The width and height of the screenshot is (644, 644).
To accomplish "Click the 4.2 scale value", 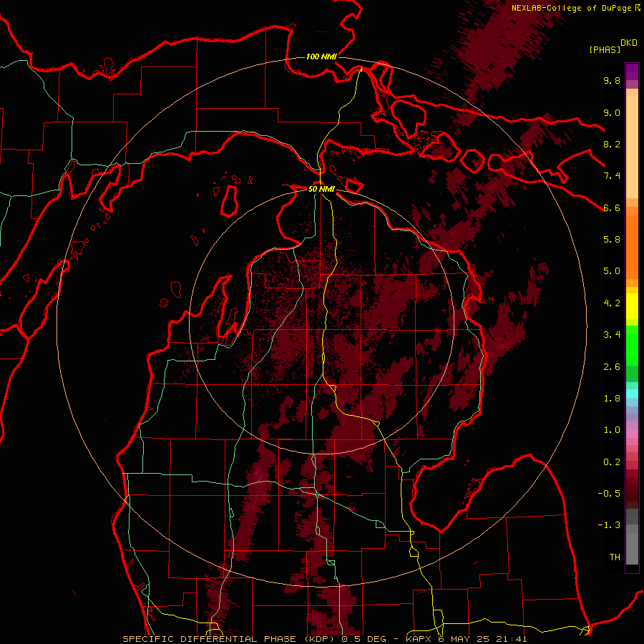I will coord(612,303).
